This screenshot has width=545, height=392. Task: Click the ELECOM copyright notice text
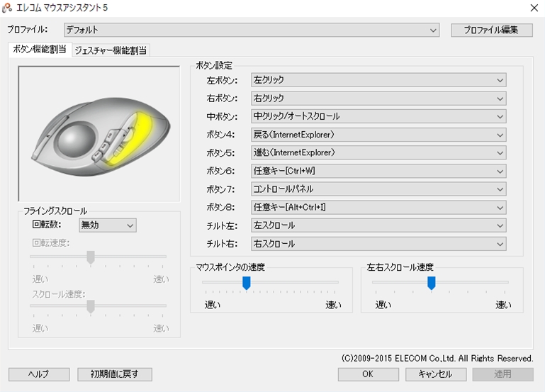437,358
